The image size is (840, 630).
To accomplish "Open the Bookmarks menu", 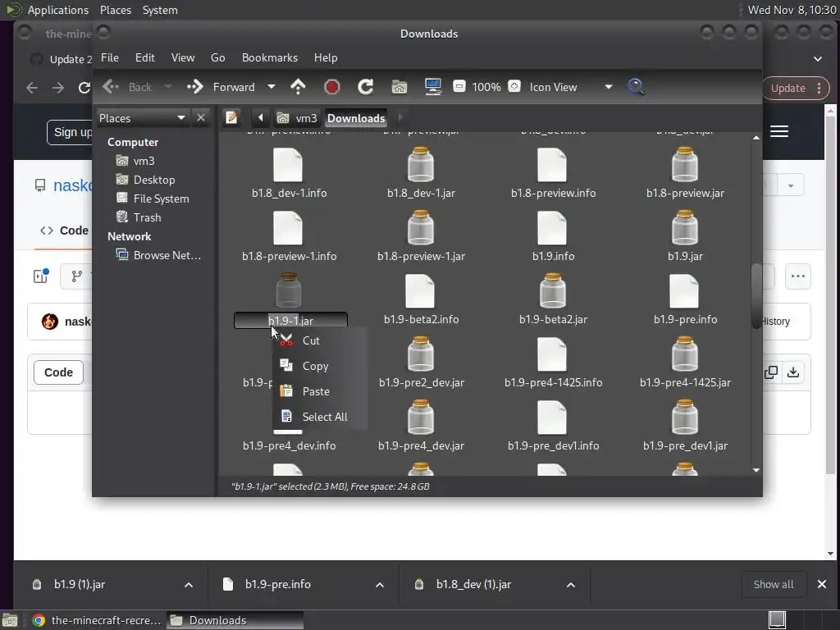I will [269, 58].
